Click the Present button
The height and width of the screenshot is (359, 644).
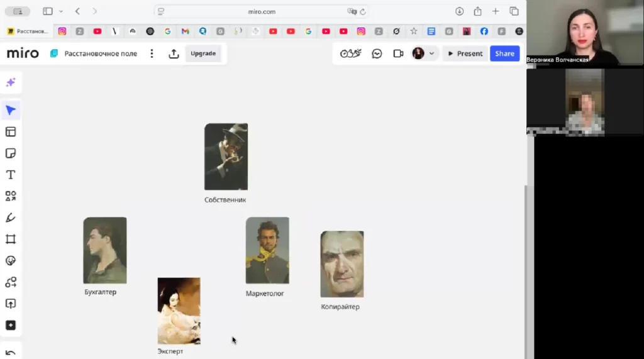point(465,53)
